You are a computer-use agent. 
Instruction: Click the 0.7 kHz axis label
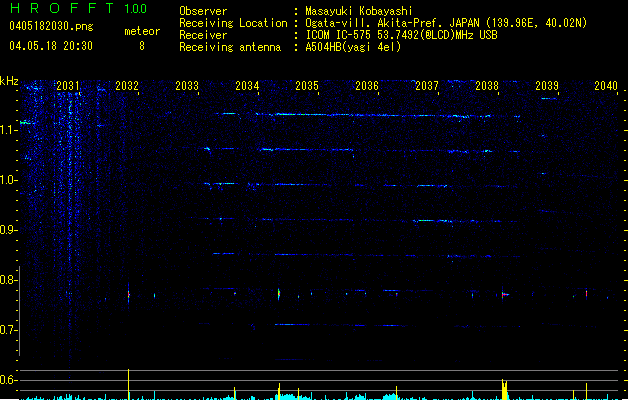[8, 330]
